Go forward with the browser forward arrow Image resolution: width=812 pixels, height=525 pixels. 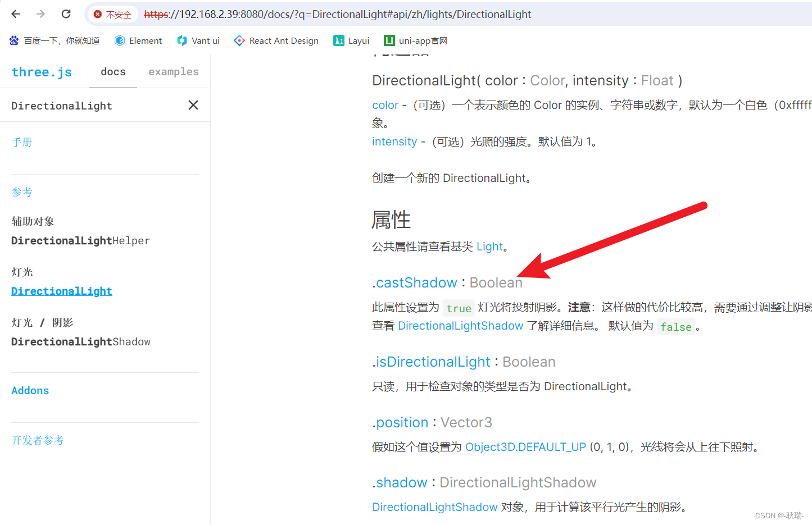(40, 14)
